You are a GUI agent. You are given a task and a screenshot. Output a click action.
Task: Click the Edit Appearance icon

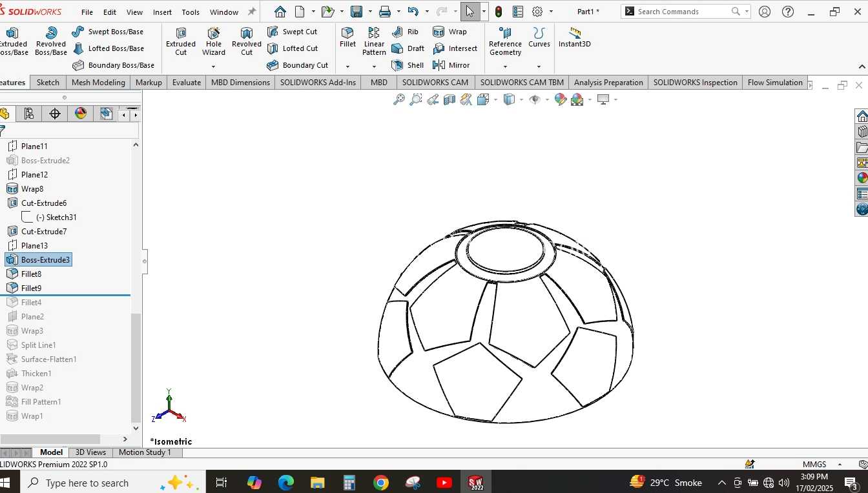point(561,99)
